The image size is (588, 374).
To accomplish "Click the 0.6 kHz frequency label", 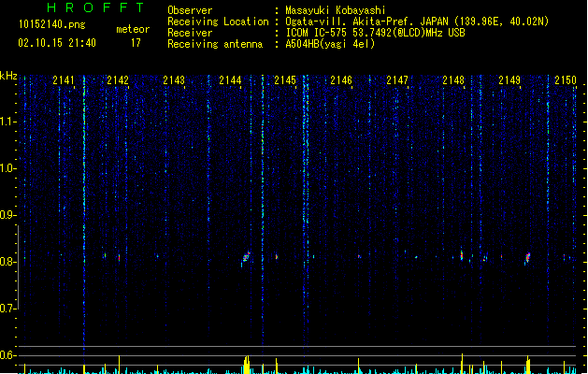I will (8, 355).
